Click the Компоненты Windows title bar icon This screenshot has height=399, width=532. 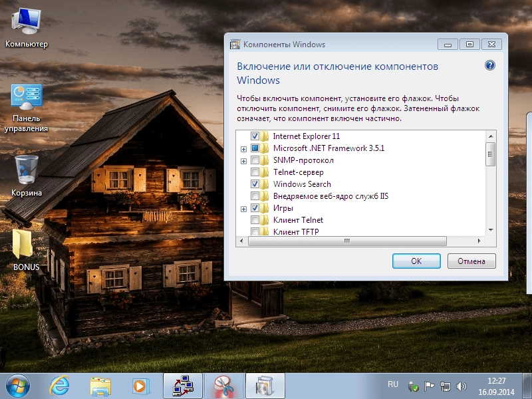click(x=235, y=45)
